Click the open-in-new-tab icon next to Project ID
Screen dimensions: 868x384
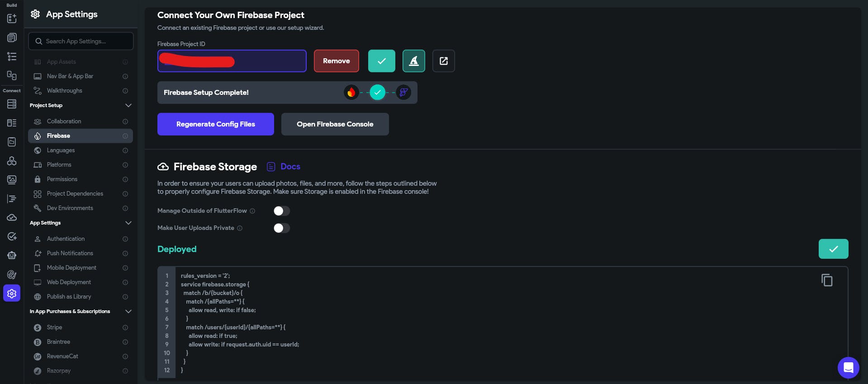(x=444, y=61)
